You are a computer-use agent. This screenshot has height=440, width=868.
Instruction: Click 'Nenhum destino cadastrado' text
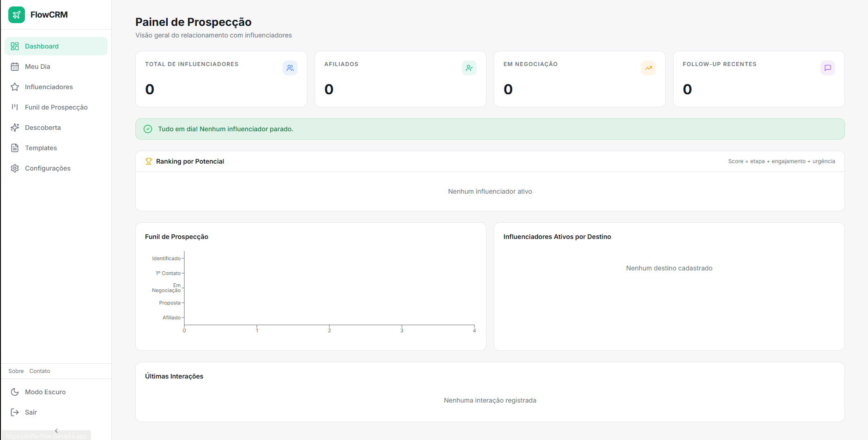coord(669,268)
